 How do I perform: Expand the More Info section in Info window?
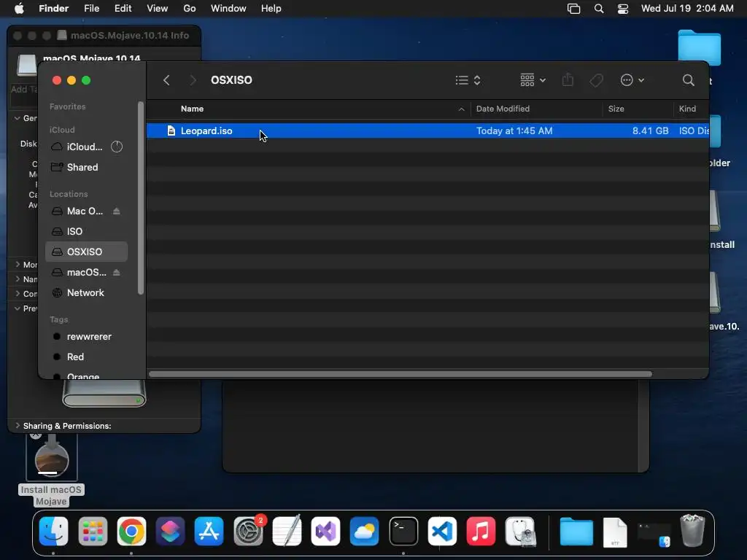[18, 264]
